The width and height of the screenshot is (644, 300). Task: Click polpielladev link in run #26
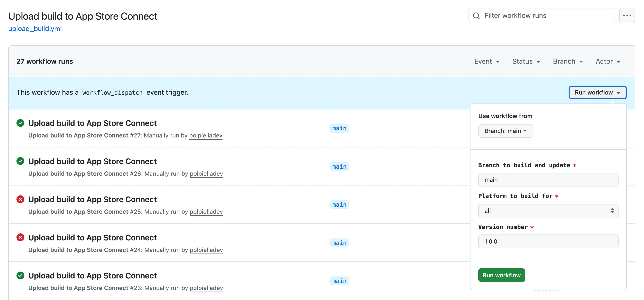206,174
